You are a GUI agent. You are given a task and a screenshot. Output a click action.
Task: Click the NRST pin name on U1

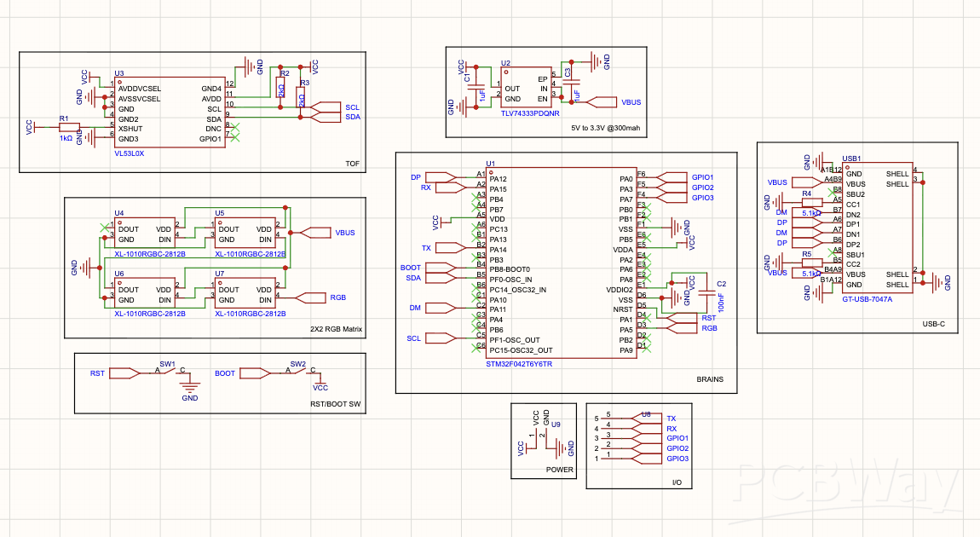click(623, 309)
